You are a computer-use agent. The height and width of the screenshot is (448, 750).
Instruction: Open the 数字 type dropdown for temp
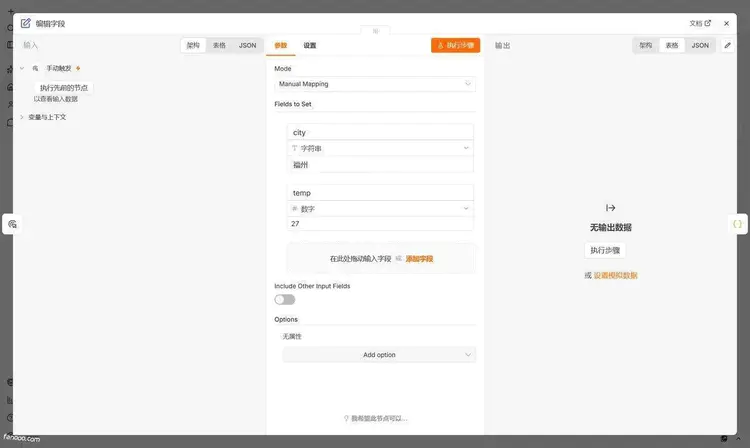(x=380, y=208)
